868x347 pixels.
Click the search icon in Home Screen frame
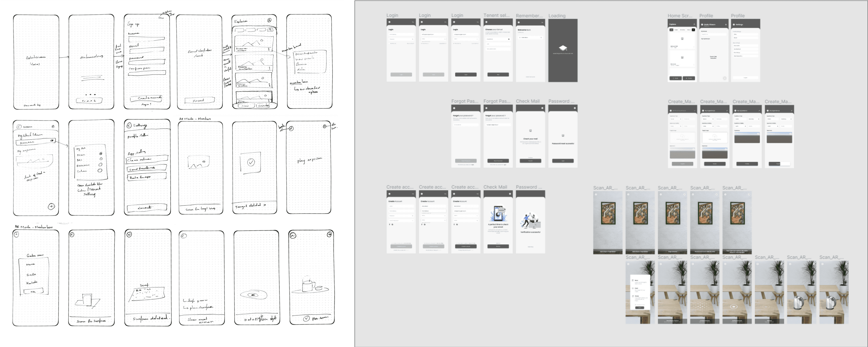tap(693, 30)
